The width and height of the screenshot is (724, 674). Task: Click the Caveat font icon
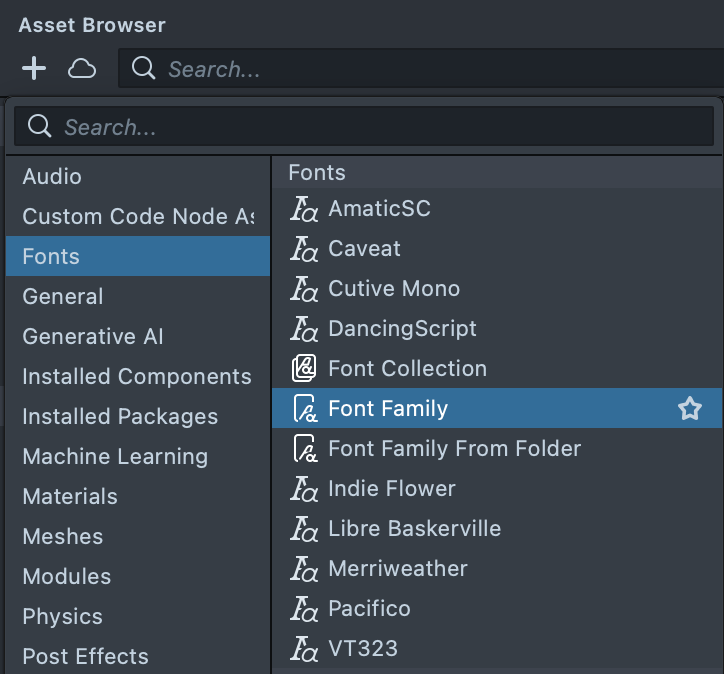(x=304, y=249)
